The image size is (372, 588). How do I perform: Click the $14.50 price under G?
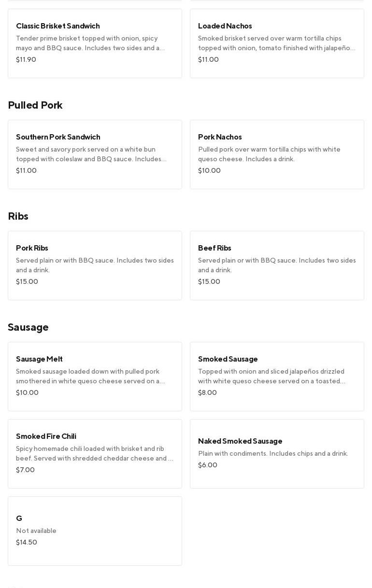click(27, 542)
